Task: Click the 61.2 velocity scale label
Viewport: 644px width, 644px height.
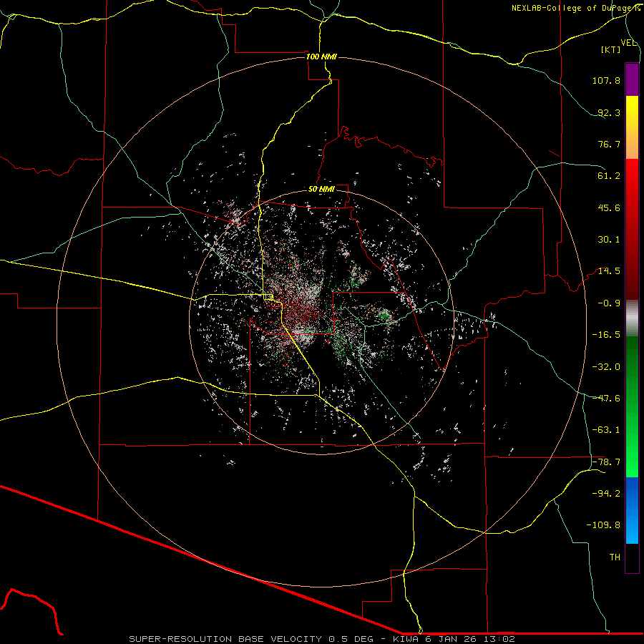Action: [609, 176]
